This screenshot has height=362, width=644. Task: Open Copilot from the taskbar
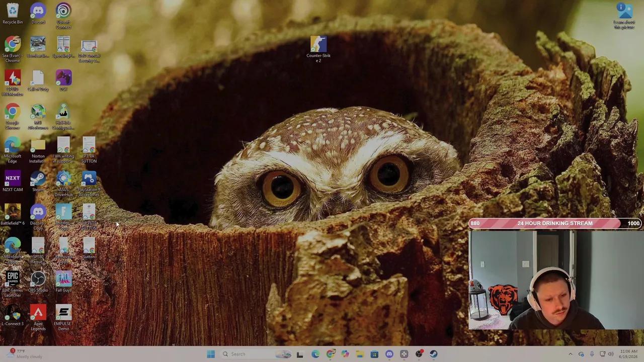345,354
